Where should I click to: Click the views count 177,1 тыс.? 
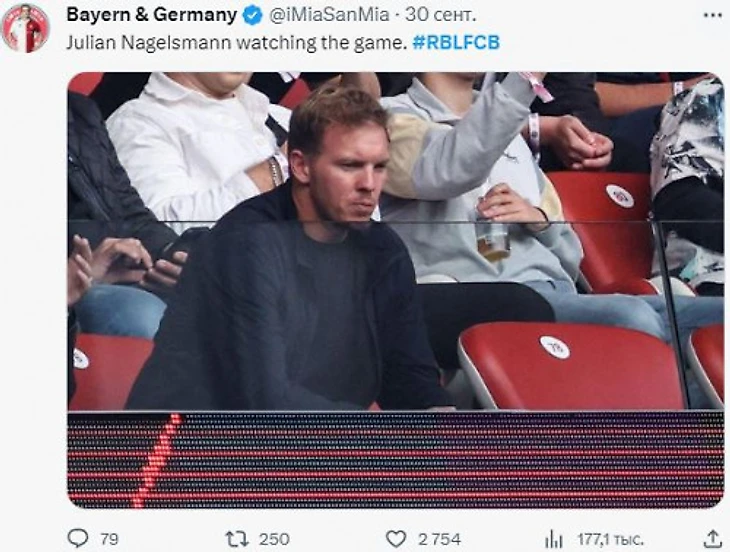610,539
